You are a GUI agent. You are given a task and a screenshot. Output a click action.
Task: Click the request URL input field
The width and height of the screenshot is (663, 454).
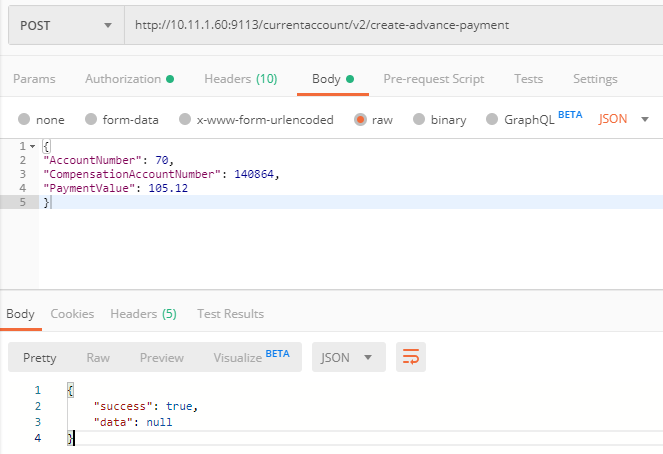click(392, 25)
